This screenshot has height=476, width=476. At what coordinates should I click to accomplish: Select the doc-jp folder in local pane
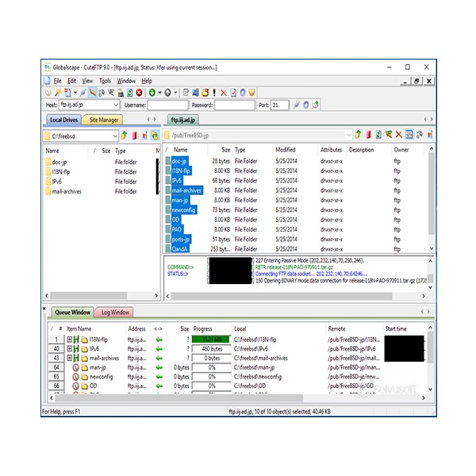point(59,162)
